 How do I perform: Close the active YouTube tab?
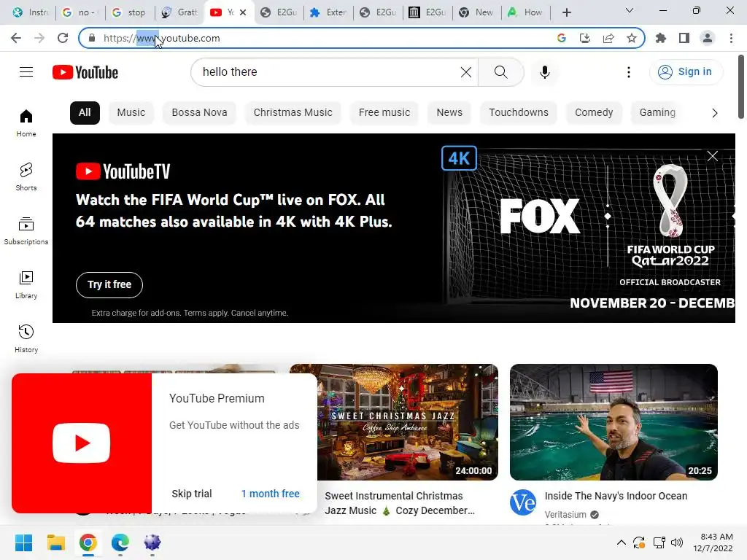tap(243, 12)
